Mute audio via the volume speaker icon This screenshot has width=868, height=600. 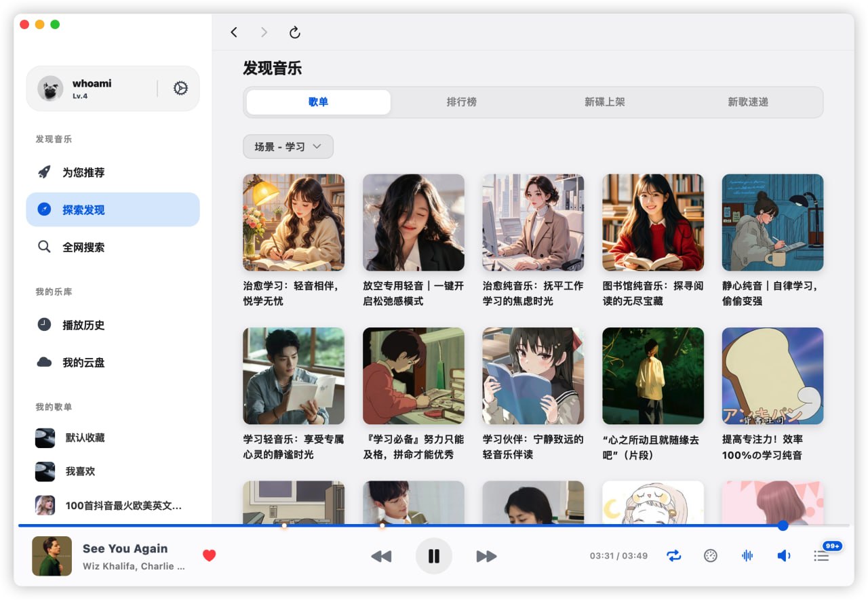784,555
